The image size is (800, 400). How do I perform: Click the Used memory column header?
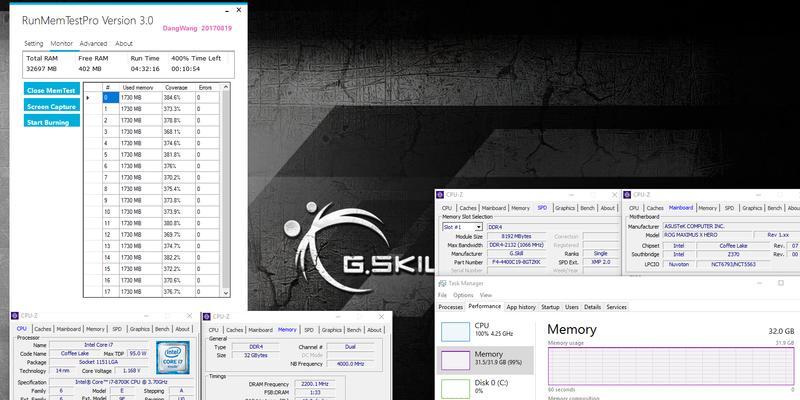138,88
